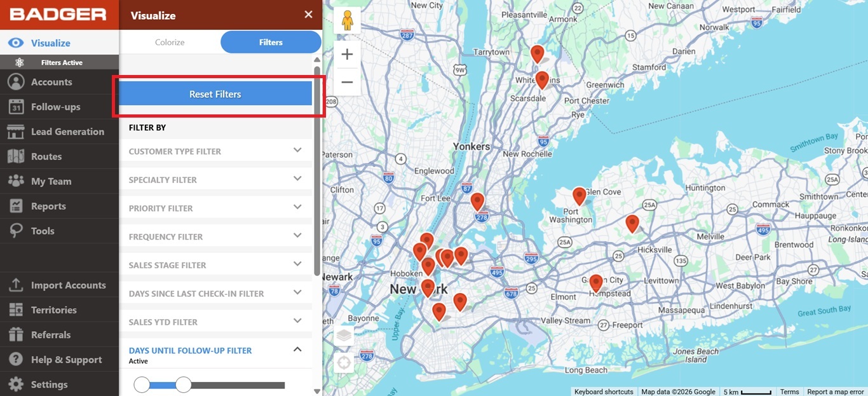Viewport: 868px width, 396px height.
Task: Click the map pin near Hicksville
Action: click(x=632, y=224)
